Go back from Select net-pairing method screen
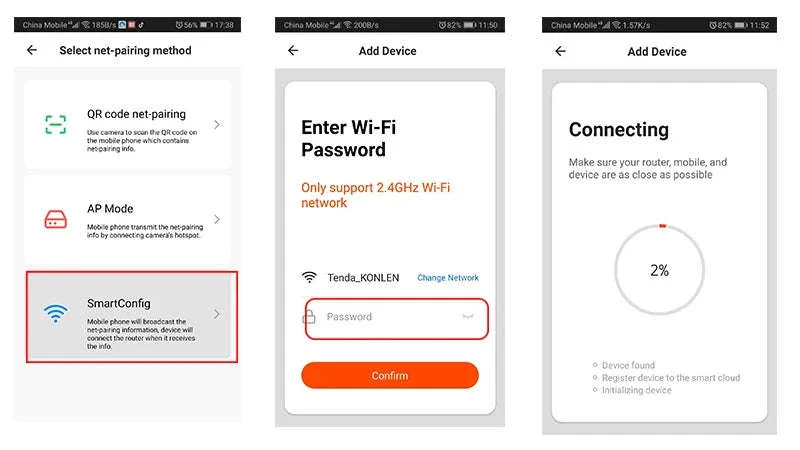Viewport: 800px width, 450px height. [32, 50]
